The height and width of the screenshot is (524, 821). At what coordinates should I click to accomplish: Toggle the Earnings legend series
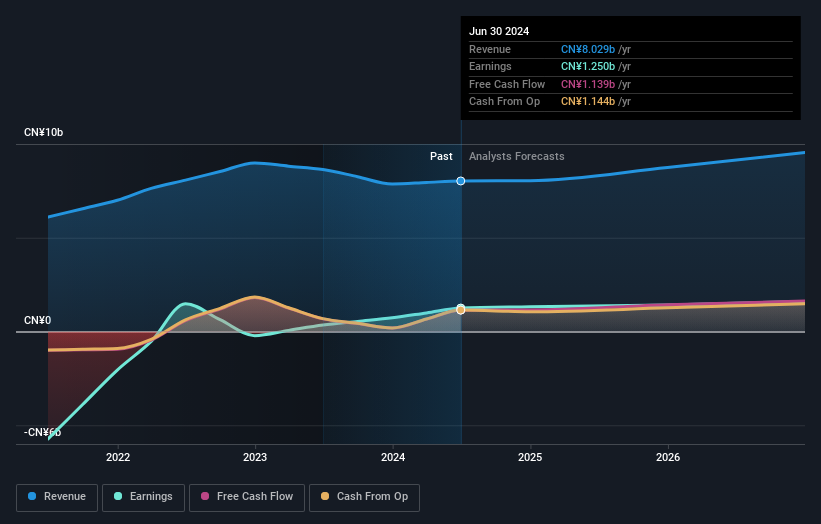(x=143, y=497)
